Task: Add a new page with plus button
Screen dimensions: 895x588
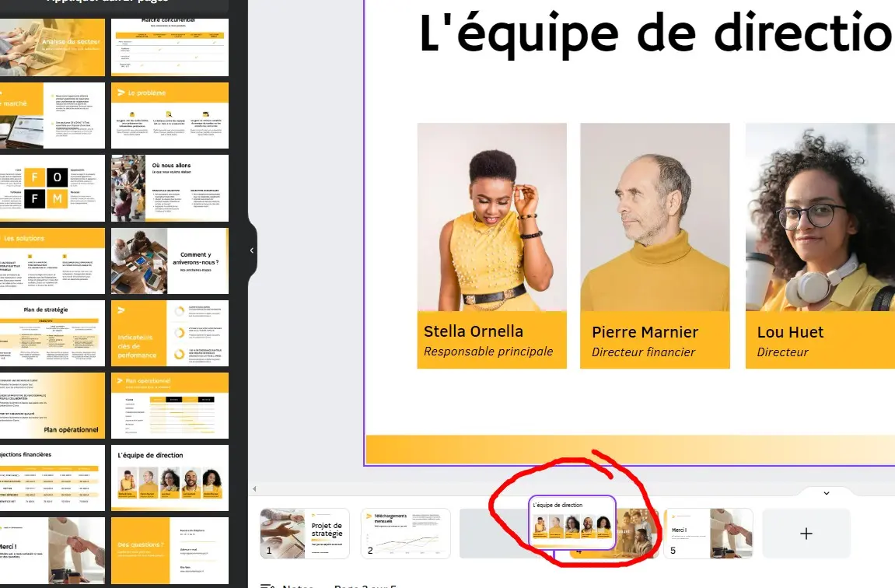Action: (x=806, y=534)
